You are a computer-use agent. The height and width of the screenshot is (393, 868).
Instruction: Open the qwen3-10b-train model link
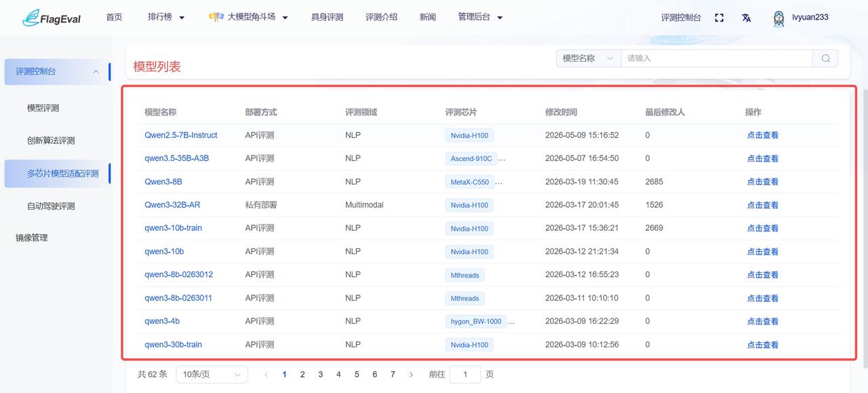pyautogui.click(x=173, y=228)
